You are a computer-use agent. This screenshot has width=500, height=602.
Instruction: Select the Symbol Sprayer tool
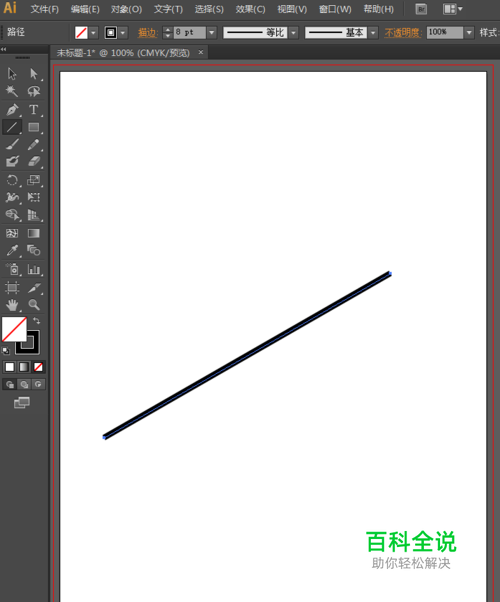12,269
